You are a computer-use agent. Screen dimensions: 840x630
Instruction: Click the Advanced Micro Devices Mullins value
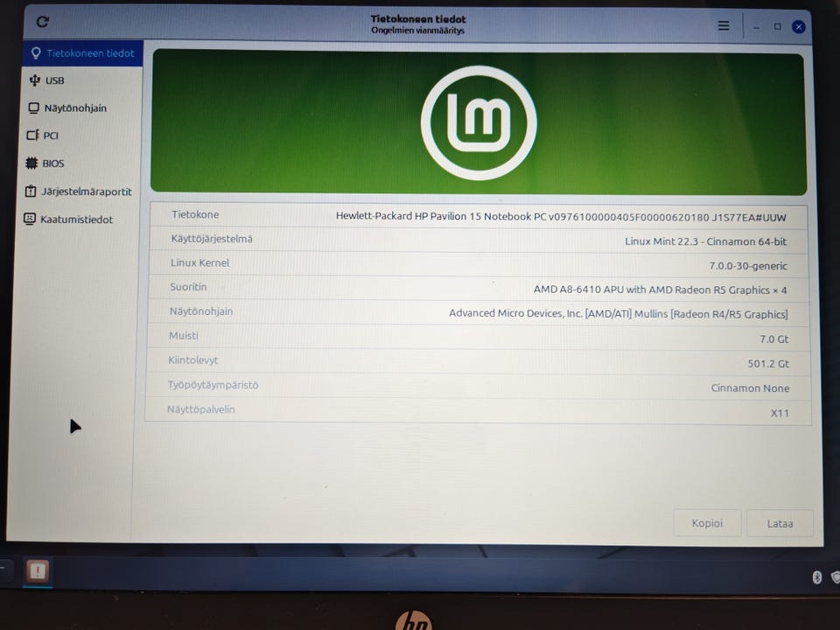point(619,313)
